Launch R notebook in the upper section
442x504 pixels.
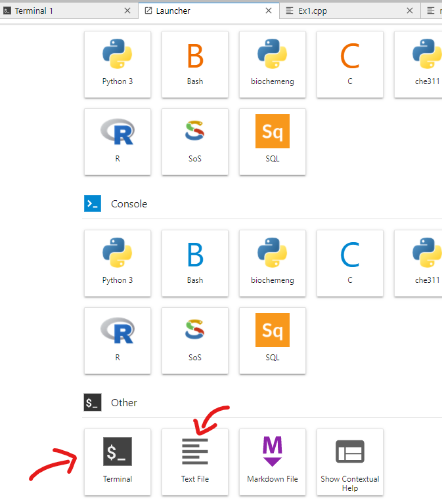[118, 142]
